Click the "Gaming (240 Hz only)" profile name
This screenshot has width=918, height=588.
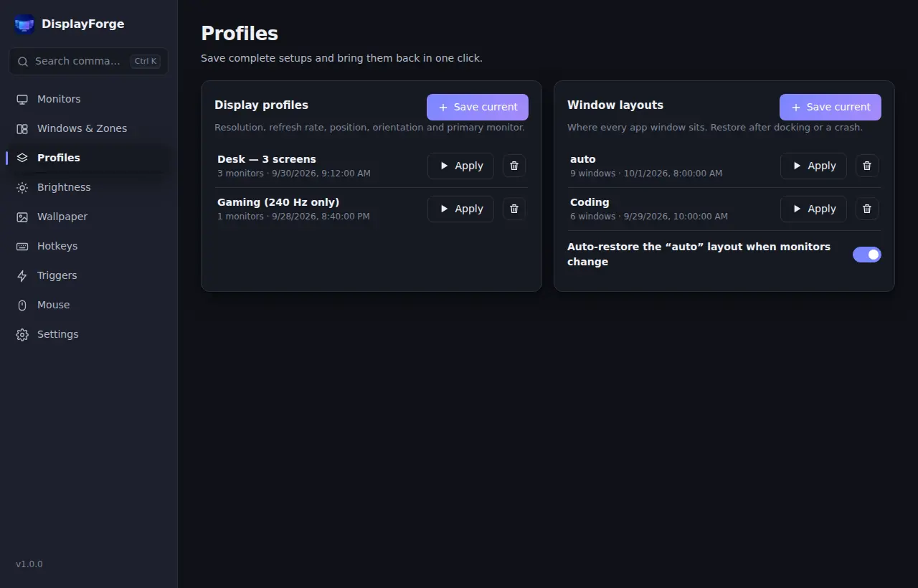278,202
